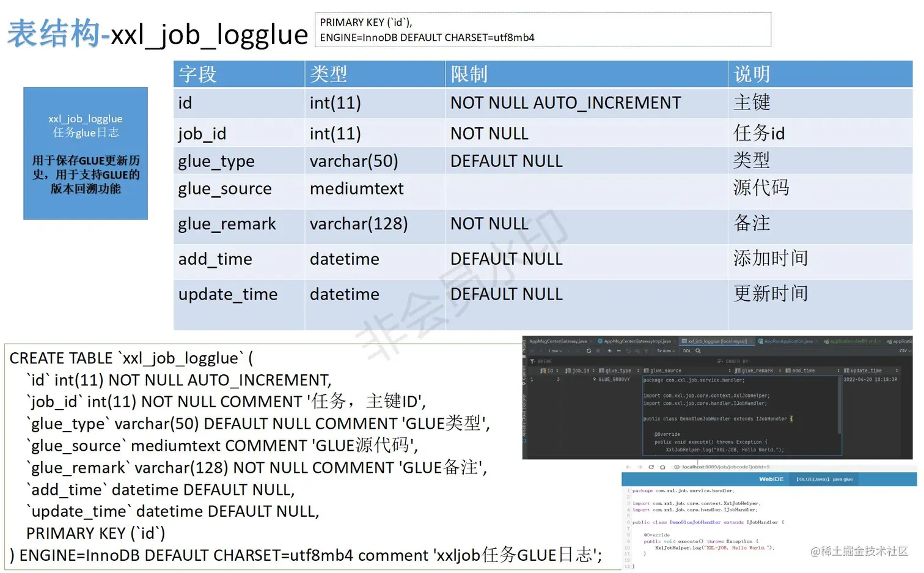Click the site info icon before localhost URL
Screen dimensions: 924x573
point(676,467)
